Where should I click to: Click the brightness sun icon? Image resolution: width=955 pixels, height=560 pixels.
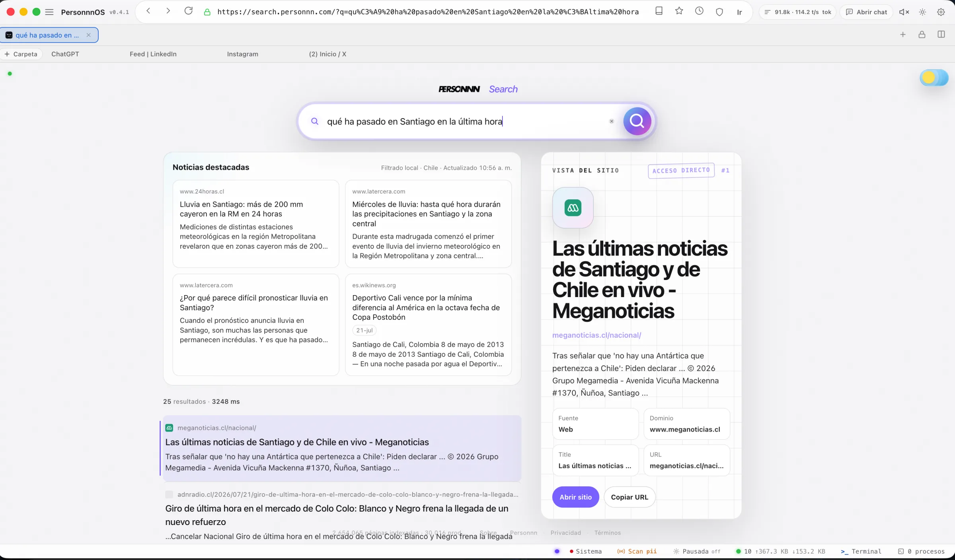click(x=922, y=12)
